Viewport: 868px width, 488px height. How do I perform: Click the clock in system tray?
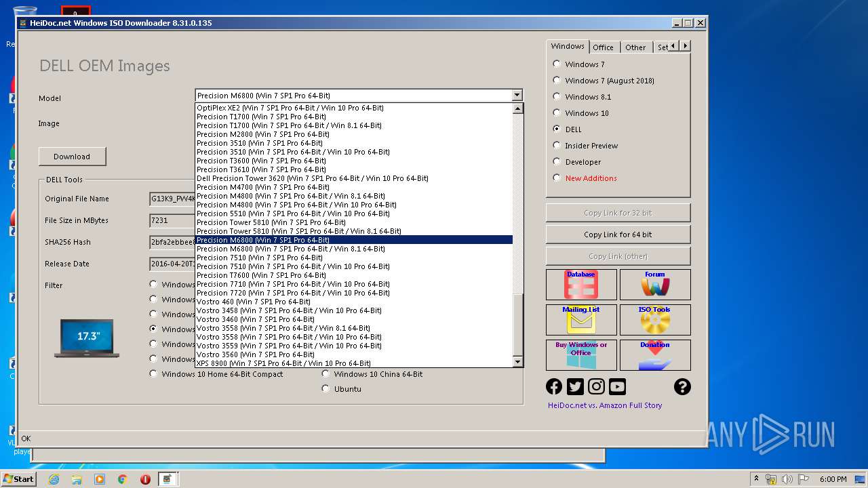point(833,479)
